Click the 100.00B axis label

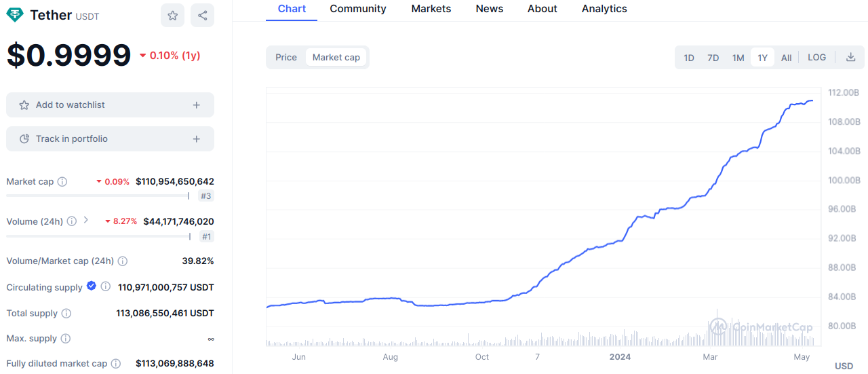pos(844,180)
